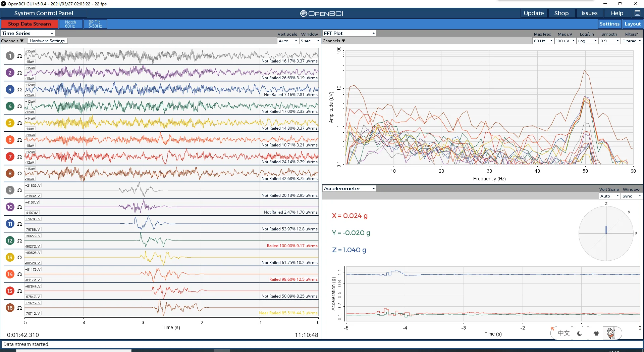The height and width of the screenshot is (352, 644).
Task: Change the FFT Smooth 0.9 setting
Action: pyautogui.click(x=609, y=41)
